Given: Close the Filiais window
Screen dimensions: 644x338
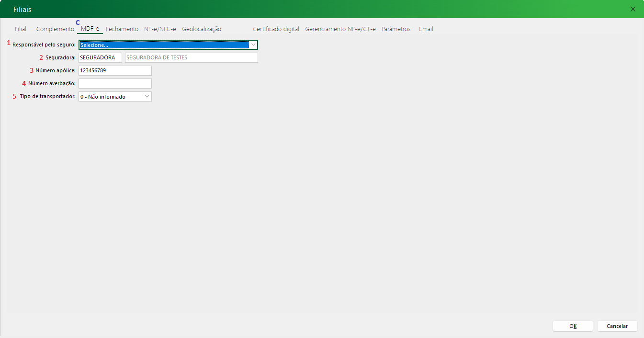Looking at the screenshot, I should tap(633, 9).
